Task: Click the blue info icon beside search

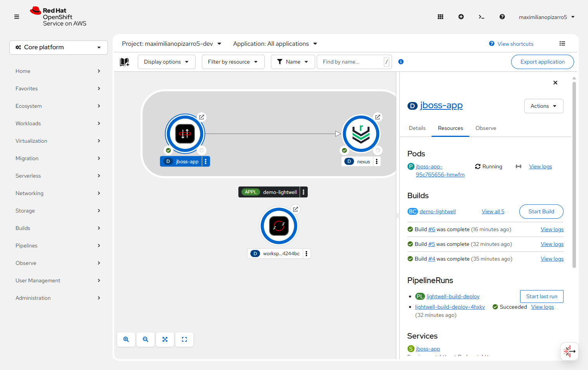Action: tap(401, 62)
